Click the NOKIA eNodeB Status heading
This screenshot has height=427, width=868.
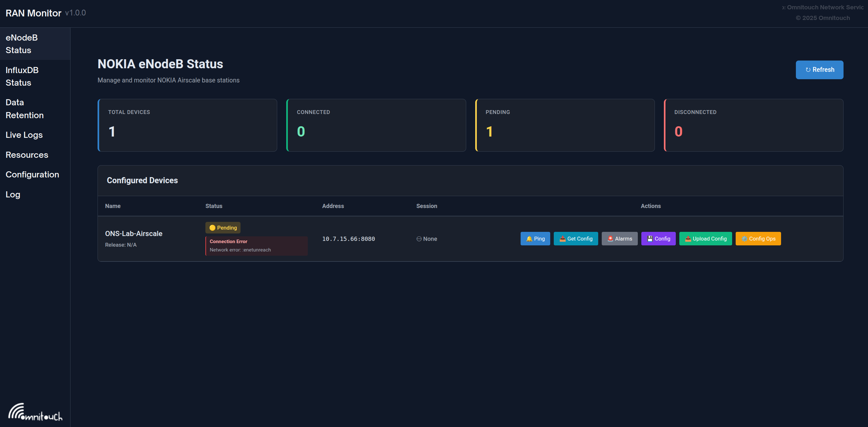click(x=160, y=64)
